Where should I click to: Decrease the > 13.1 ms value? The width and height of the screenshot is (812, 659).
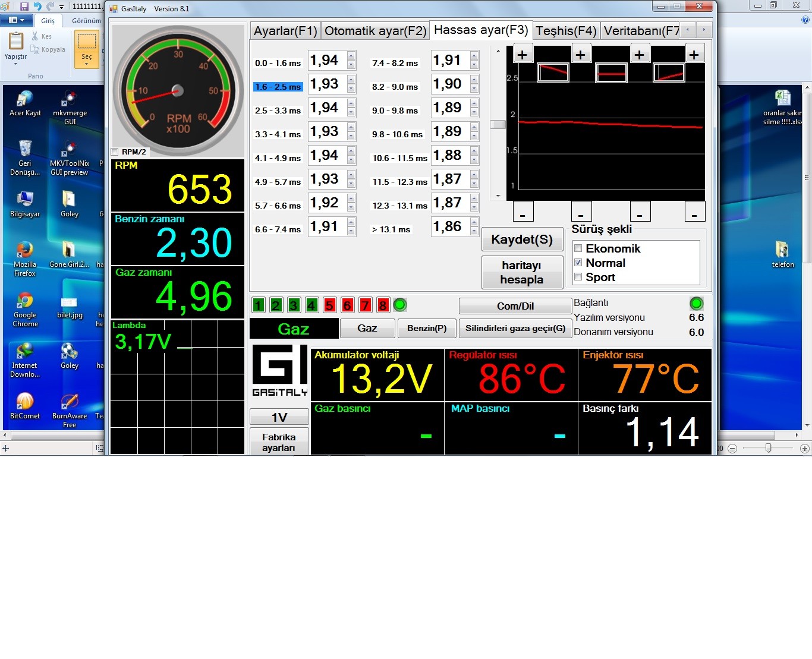(x=474, y=231)
